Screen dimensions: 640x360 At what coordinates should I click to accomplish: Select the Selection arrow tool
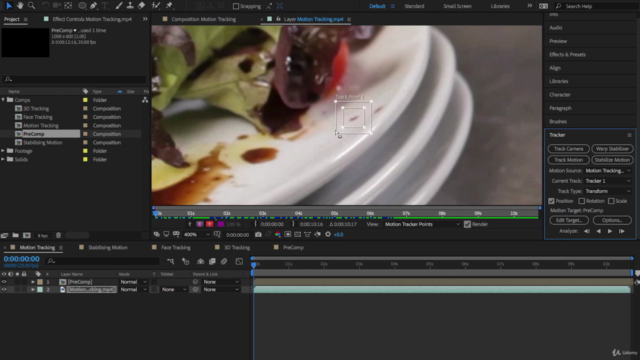pos(9,6)
